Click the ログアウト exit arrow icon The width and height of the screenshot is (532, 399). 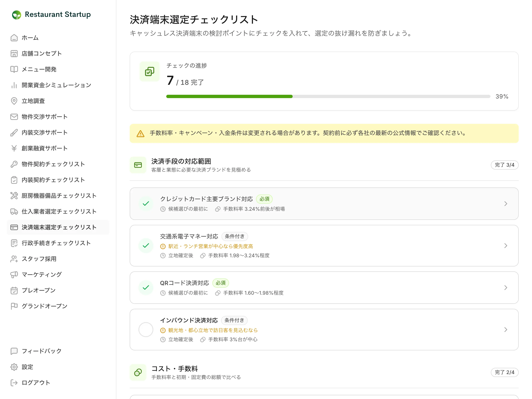pos(14,383)
